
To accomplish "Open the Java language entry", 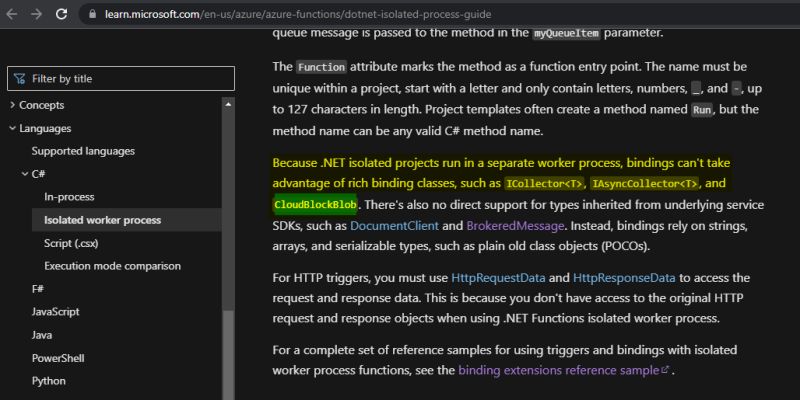I will click(42, 335).
